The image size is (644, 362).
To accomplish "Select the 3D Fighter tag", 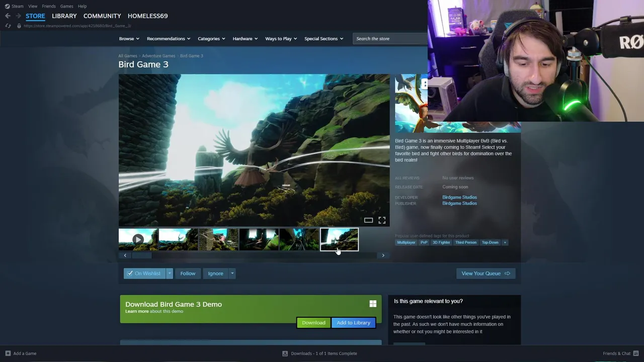I will tap(441, 242).
